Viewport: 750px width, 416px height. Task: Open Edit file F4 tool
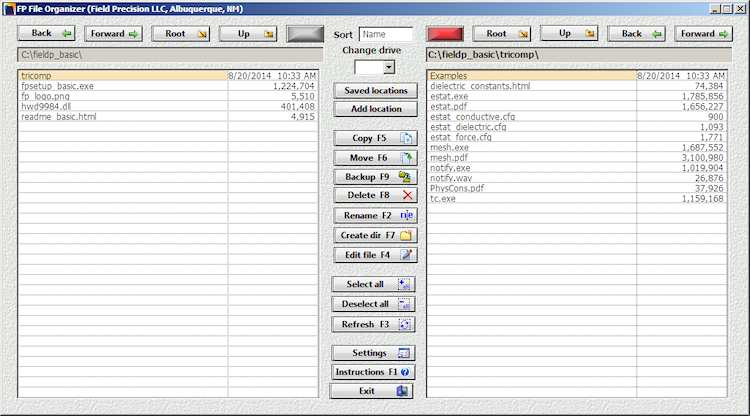click(373, 254)
